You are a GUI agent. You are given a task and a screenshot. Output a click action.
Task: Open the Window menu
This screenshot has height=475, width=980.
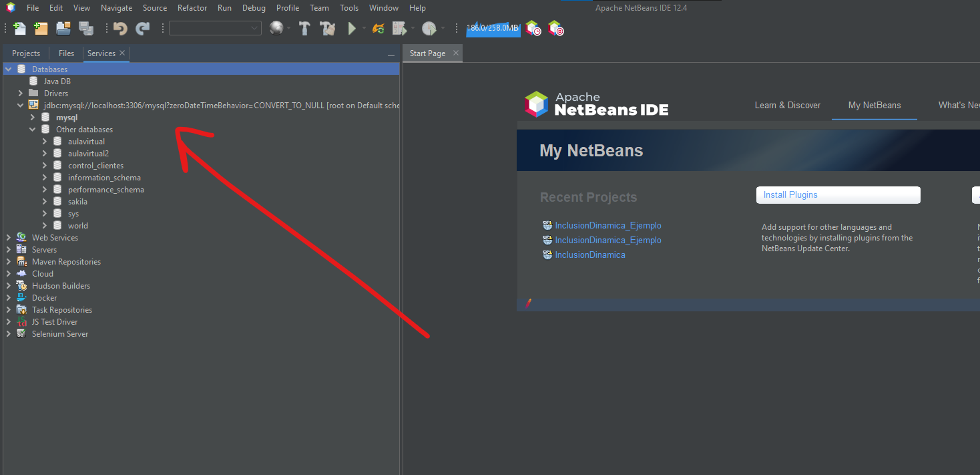point(384,8)
